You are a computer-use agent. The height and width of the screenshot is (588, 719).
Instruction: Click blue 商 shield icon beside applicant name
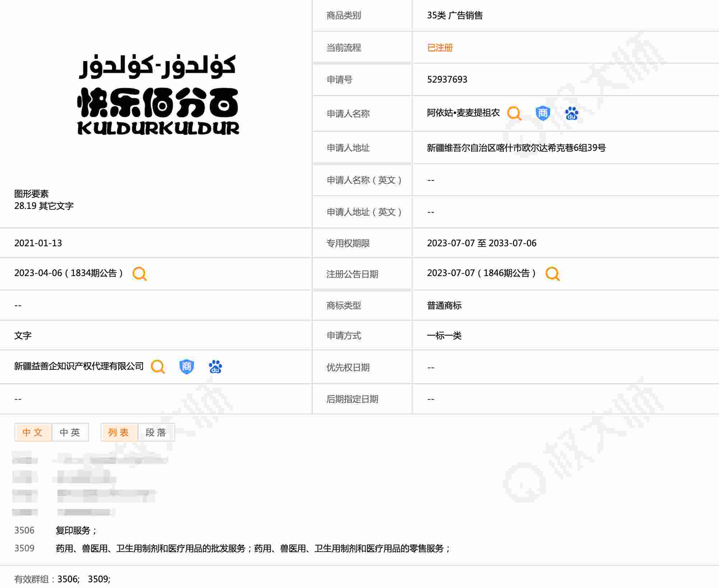tap(543, 113)
